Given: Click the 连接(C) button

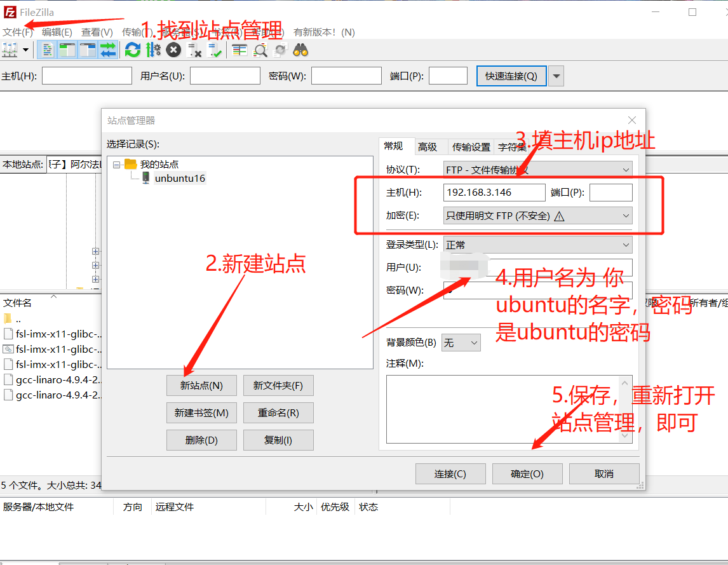Looking at the screenshot, I should 450,474.
